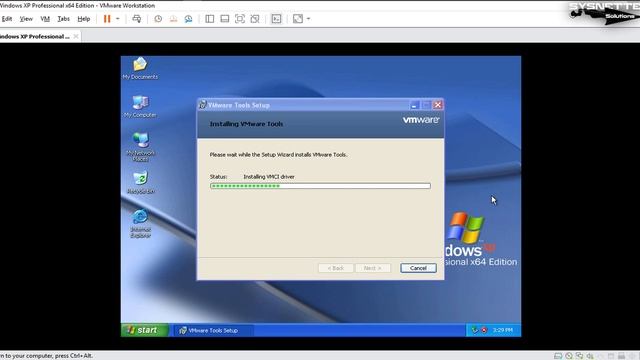640x360 pixels.
Task: Click the 'Installing VMCI driver' status text
Action: pyautogui.click(x=269, y=177)
